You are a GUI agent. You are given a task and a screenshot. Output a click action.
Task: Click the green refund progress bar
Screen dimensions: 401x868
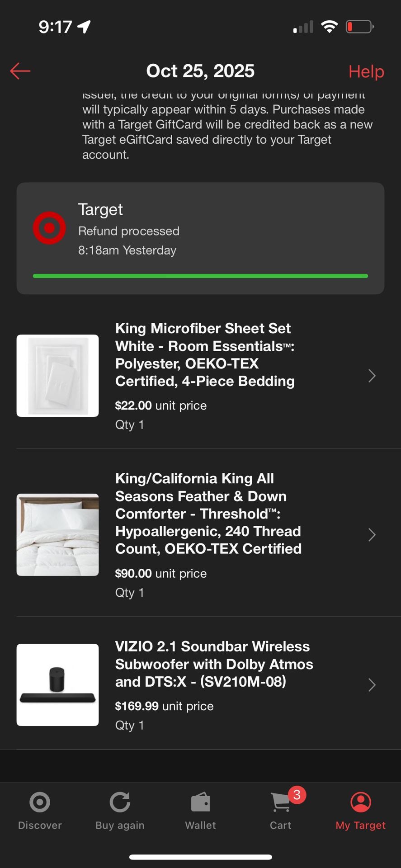coord(200,276)
